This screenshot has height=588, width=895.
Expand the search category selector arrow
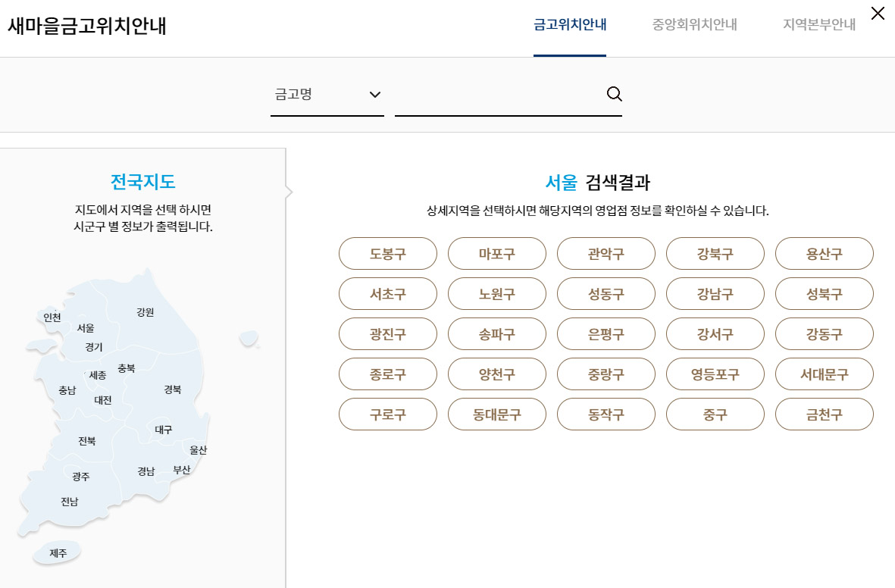[x=373, y=95]
